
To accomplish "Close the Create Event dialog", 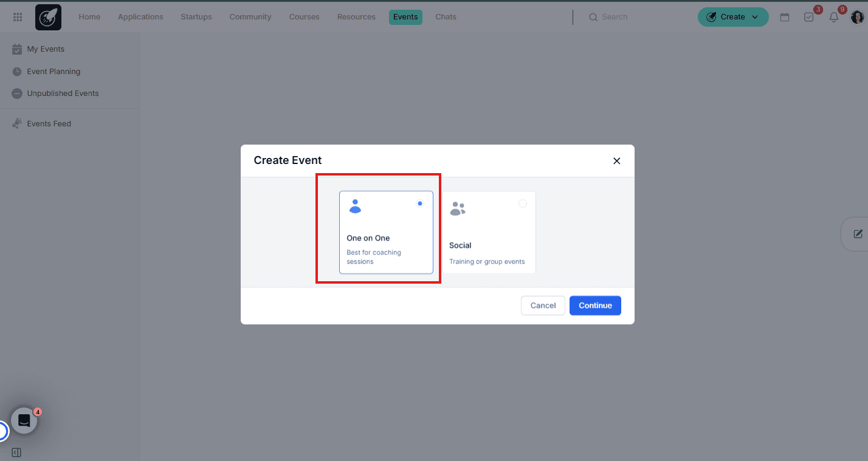I will point(616,161).
